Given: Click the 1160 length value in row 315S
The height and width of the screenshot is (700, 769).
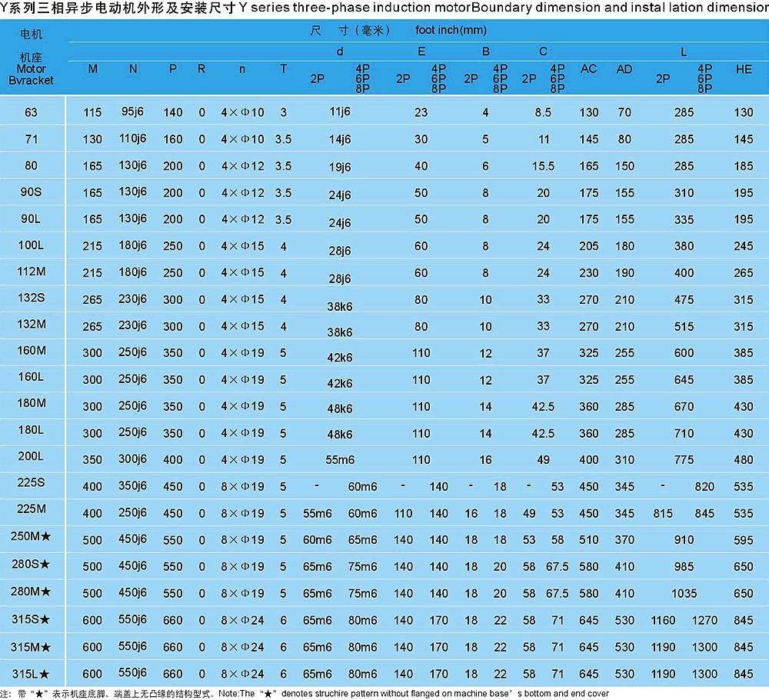Looking at the screenshot, I should tap(663, 620).
